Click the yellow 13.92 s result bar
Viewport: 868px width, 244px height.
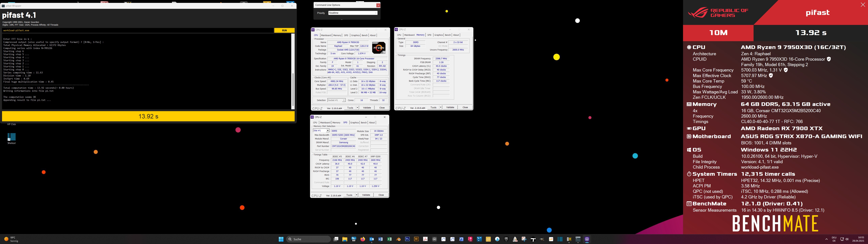[x=148, y=116]
